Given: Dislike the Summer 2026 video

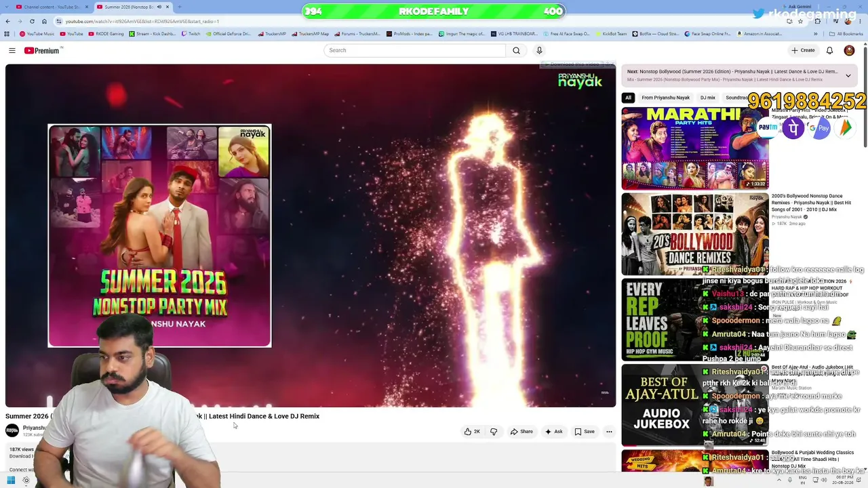Looking at the screenshot, I should pyautogui.click(x=494, y=432).
